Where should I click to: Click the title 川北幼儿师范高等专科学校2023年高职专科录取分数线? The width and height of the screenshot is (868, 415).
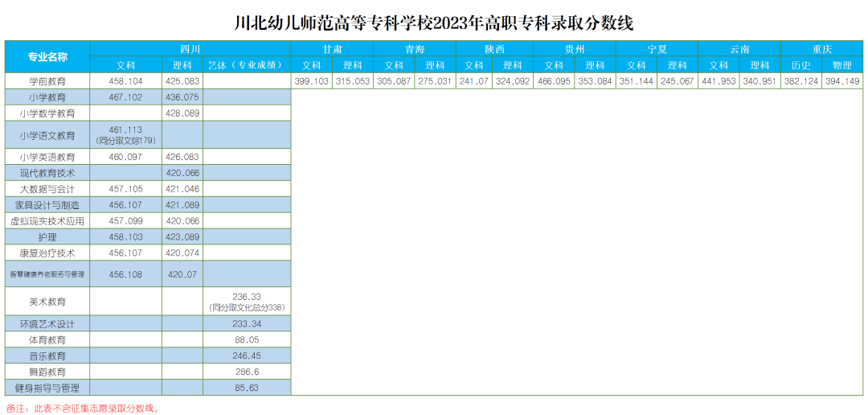[433, 23]
